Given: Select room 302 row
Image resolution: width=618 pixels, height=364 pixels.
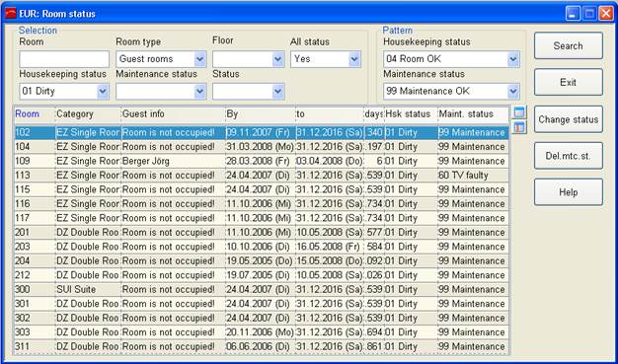Looking at the screenshot, I should [x=262, y=318].
